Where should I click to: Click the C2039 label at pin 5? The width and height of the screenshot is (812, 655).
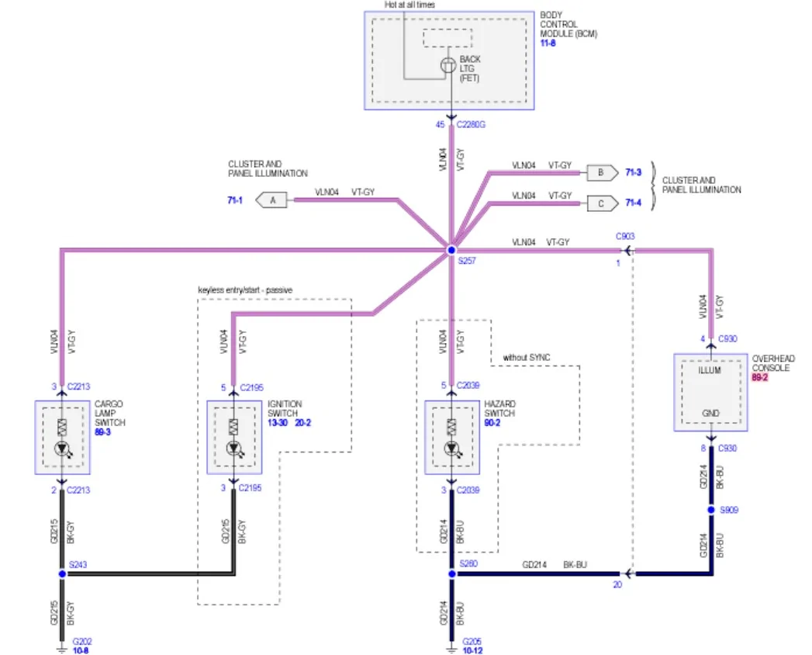pos(468,386)
